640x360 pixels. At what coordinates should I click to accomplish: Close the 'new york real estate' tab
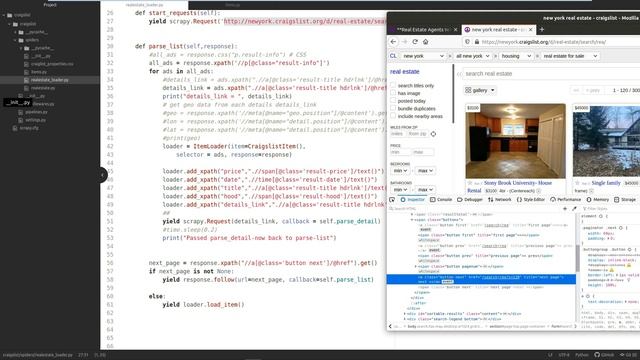531,29
